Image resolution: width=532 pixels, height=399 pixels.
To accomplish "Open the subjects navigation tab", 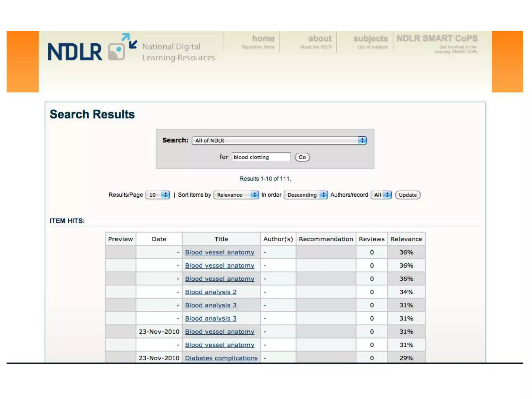I will pos(370,39).
